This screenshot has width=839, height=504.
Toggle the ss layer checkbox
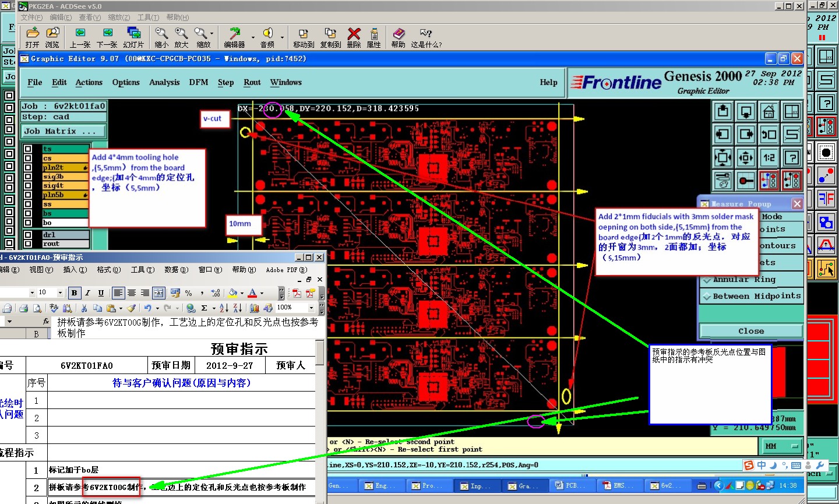[x=28, y=205]
